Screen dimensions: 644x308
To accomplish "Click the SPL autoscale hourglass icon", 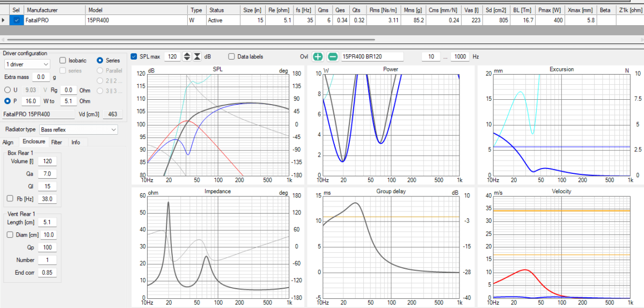I will coord(197,56).
